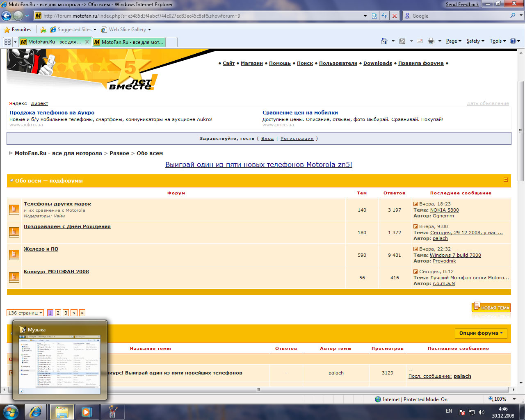Click the browser Forward arrow button
The height and width of the screenshot is (420, 525).
pos(18,16)
